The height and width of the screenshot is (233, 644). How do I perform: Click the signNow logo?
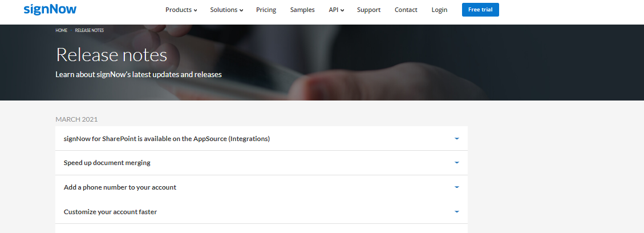click(50, 9)
